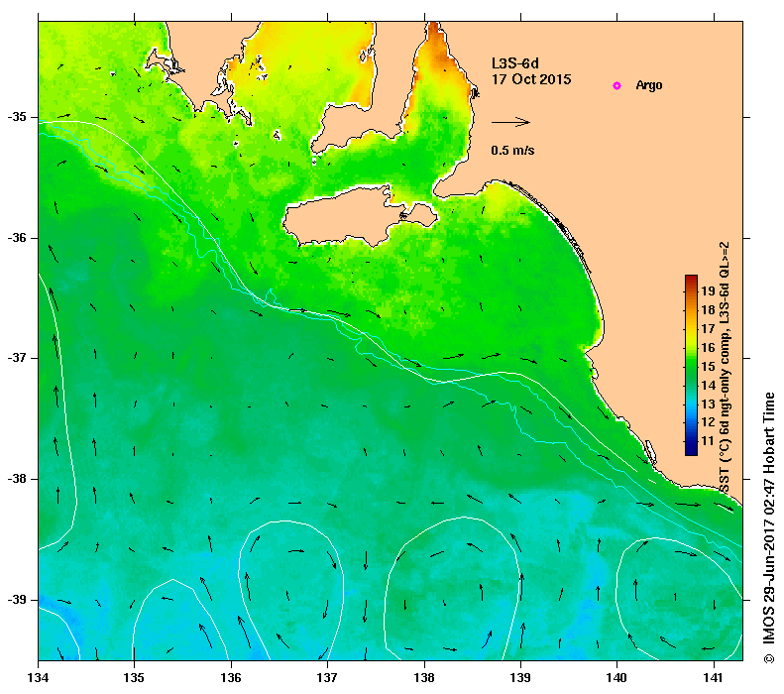Screen dimensions: 784x694
Task: Click the colorbar value '16'
Action: pos(708,348)
